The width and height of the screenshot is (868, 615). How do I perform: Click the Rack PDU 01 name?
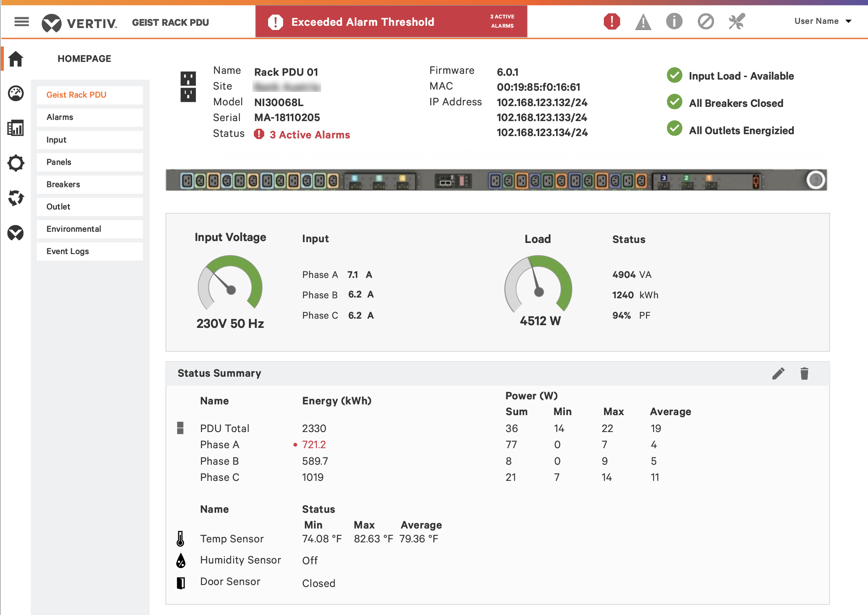click(286, 72)
